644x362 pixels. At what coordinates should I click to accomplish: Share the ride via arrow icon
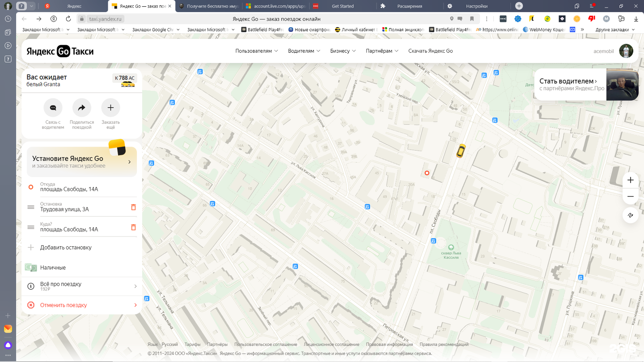pos(82,108)
